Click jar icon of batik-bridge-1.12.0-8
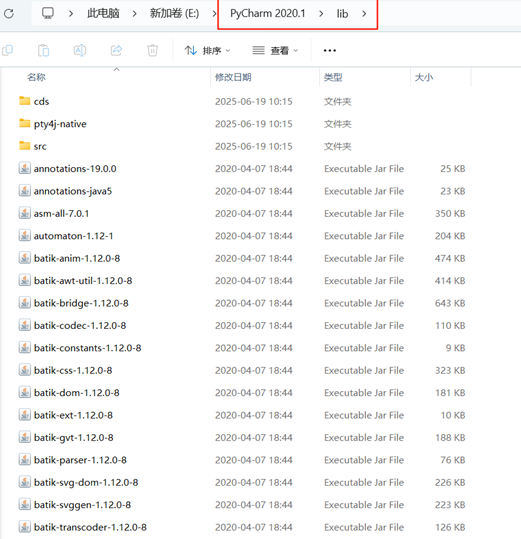 (x=24, y=303)
